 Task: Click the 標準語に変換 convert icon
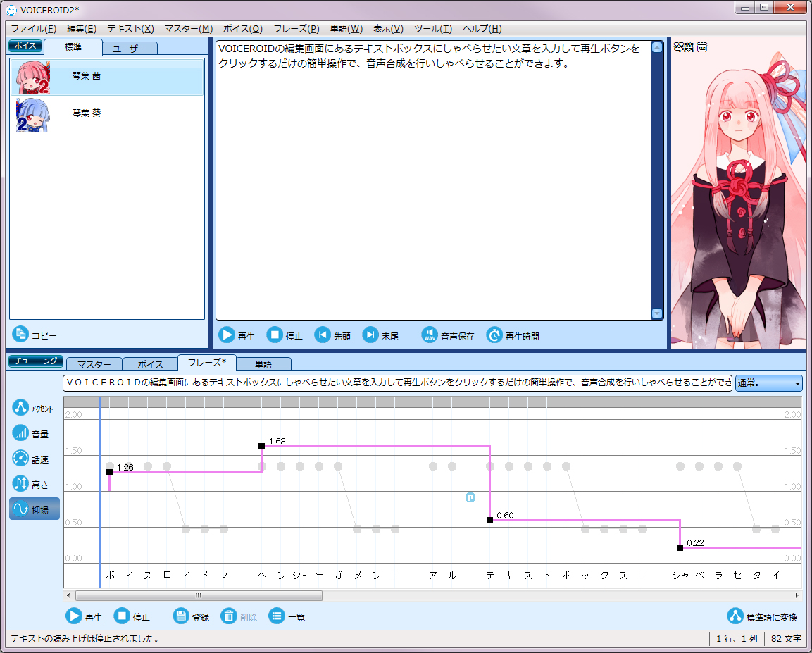[x=735, y=616]
